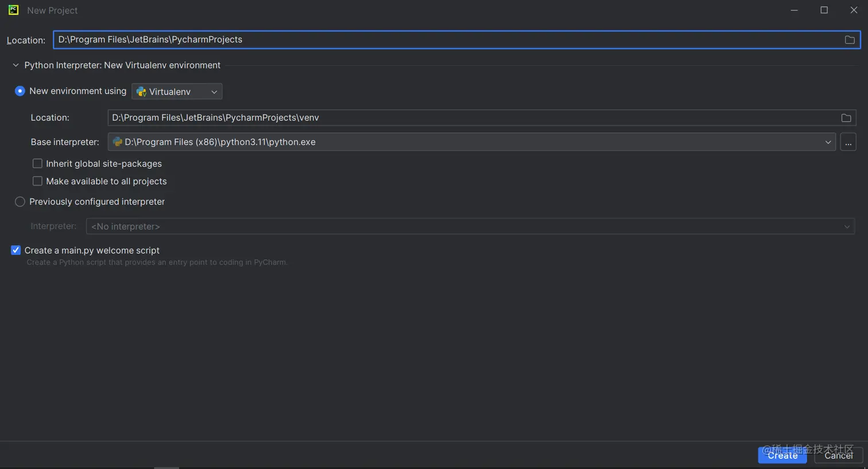The height and width of the screenshot is (469, 868).
Task: Collapse the Python Interpreter section
Action: pos(15,65)
